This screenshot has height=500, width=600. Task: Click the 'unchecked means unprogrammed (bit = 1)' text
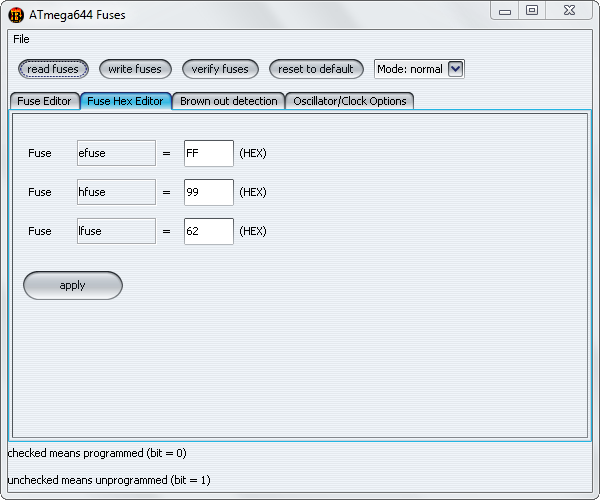tap(109, 480)
